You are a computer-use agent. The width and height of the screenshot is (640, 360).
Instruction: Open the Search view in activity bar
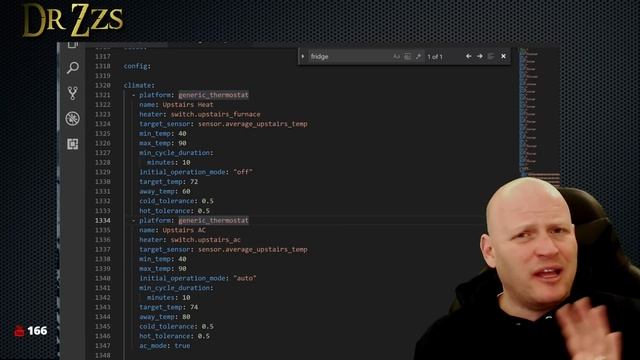coord(73,67)
